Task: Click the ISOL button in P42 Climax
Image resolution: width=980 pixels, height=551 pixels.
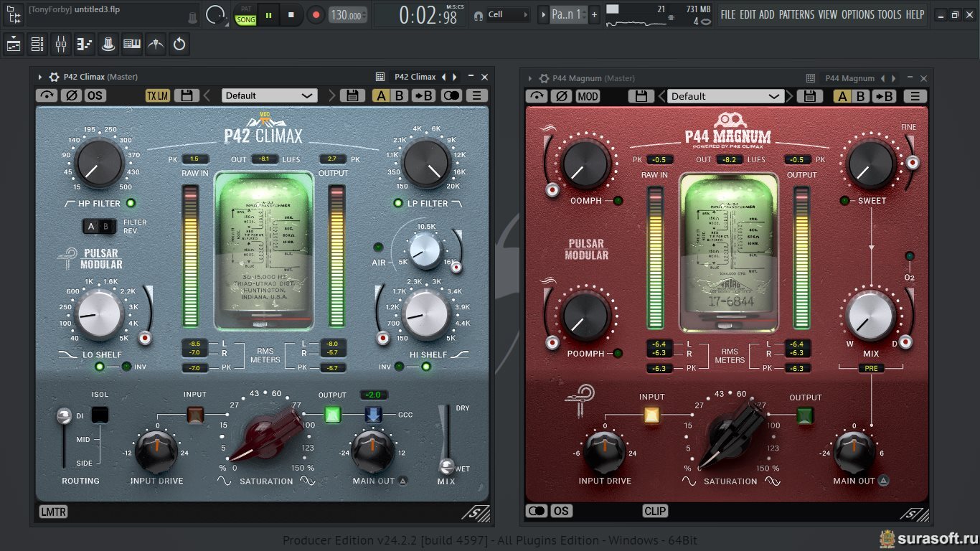Action: pos(100,414)
